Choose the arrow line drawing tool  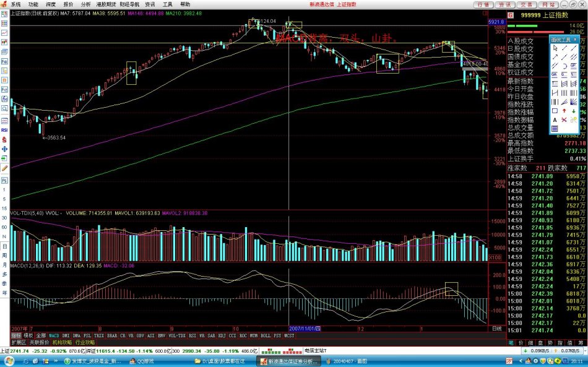click(555, 57)
